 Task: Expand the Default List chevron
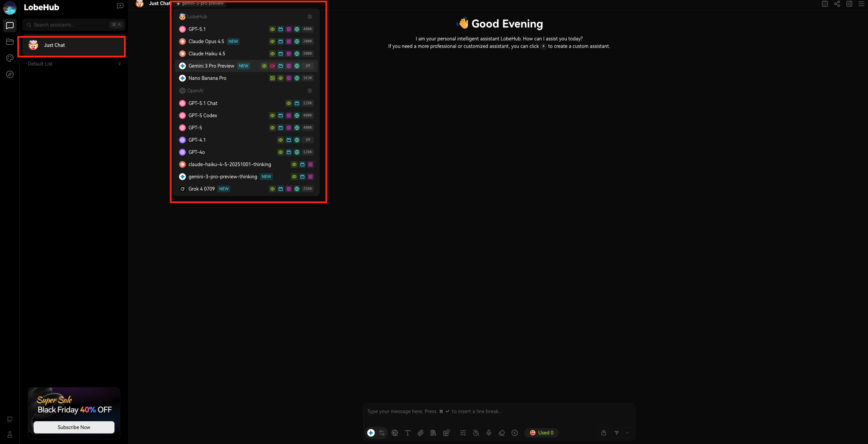click(119, 64)
